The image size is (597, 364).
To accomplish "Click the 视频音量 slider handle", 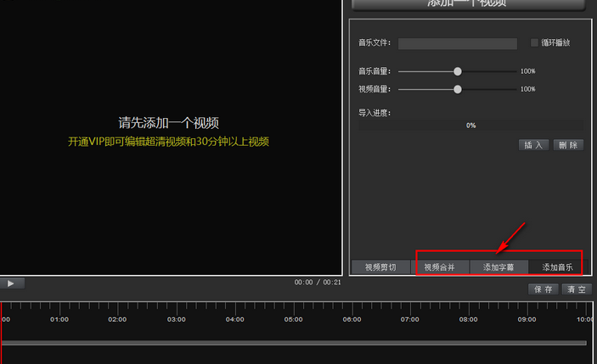I will pyautogui.click(x=458, y=89).
